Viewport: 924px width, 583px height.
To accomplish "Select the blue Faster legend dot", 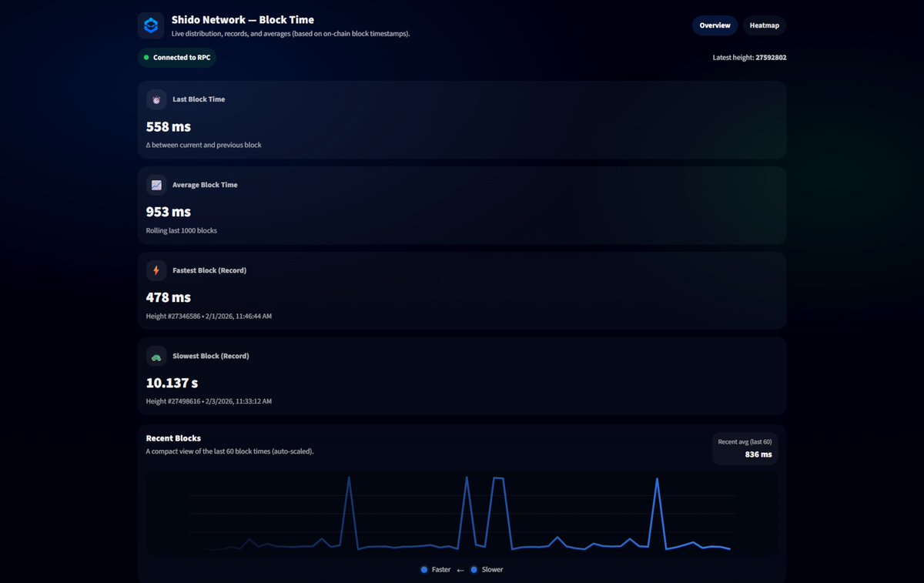I will [423, 569].
